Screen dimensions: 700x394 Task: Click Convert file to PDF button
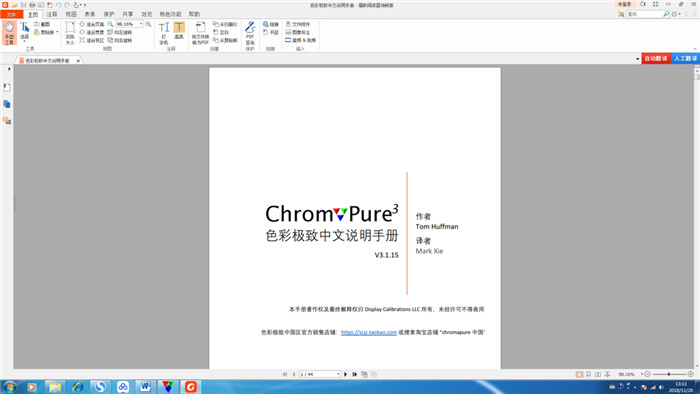(x=200, y=33)
